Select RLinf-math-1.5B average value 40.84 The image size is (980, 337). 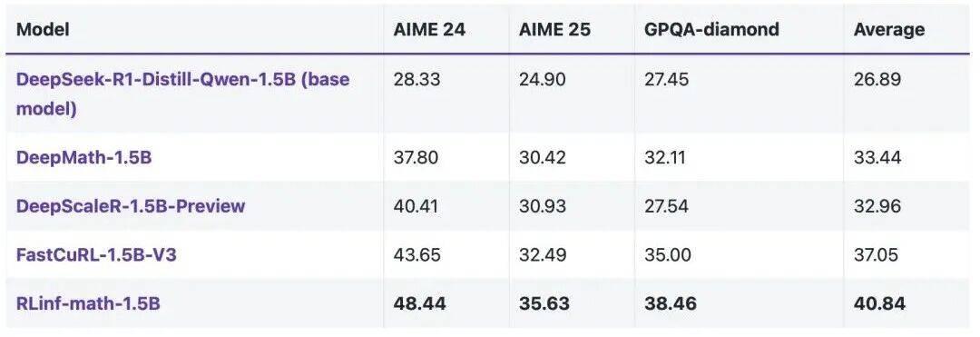coord(879,304)
